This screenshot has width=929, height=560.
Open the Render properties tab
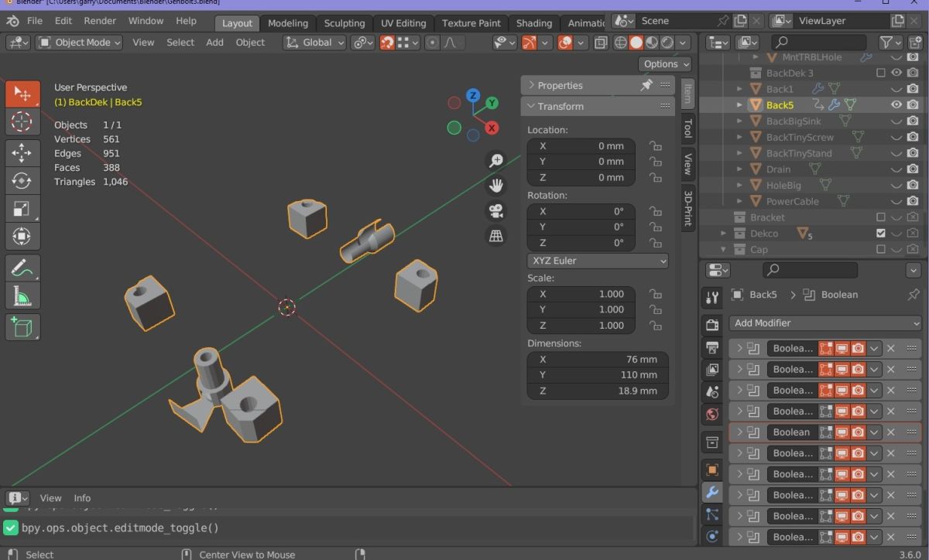713,324
